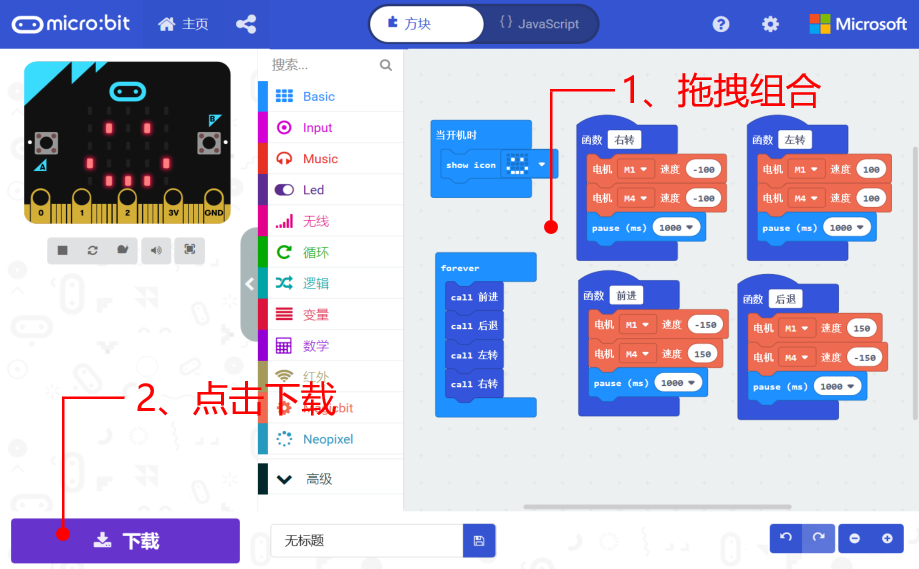Open M1 motor dropdown in 右转 function
The image size is (919, 569).
[635, 169]
